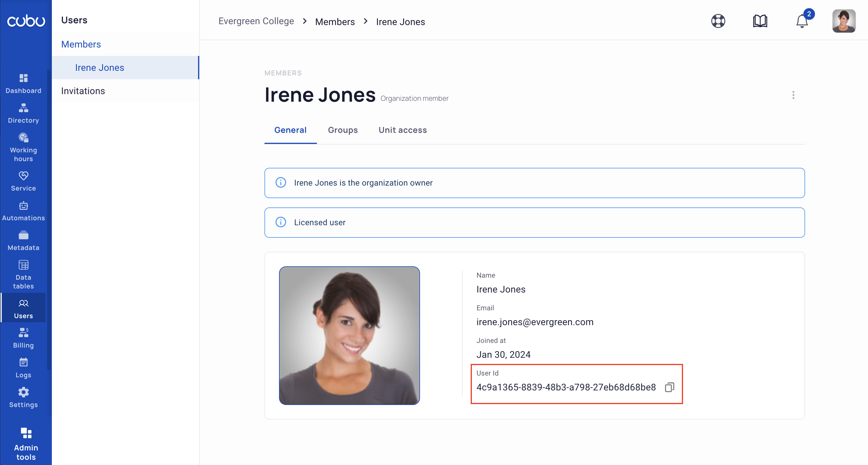Click Evergreen College breadcrumb
Image resolution: width=868 pixels, height=465 pixels.
click(x=256, y=21)
